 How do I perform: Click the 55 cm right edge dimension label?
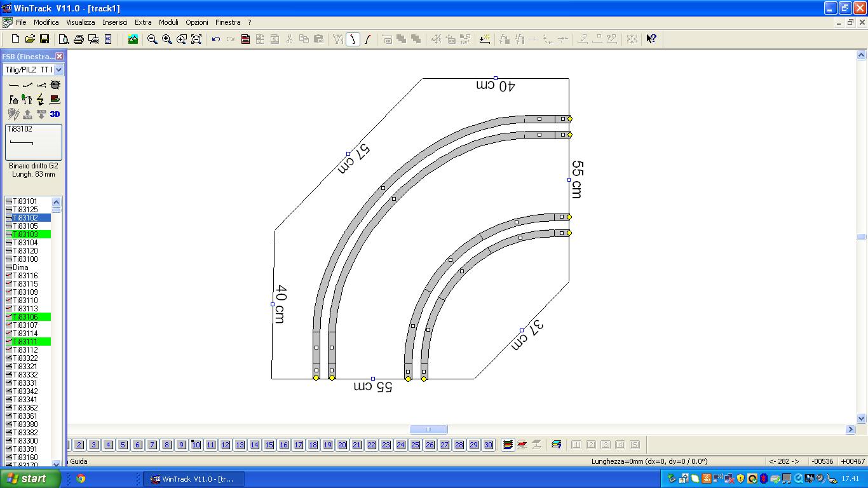[576, 179]
